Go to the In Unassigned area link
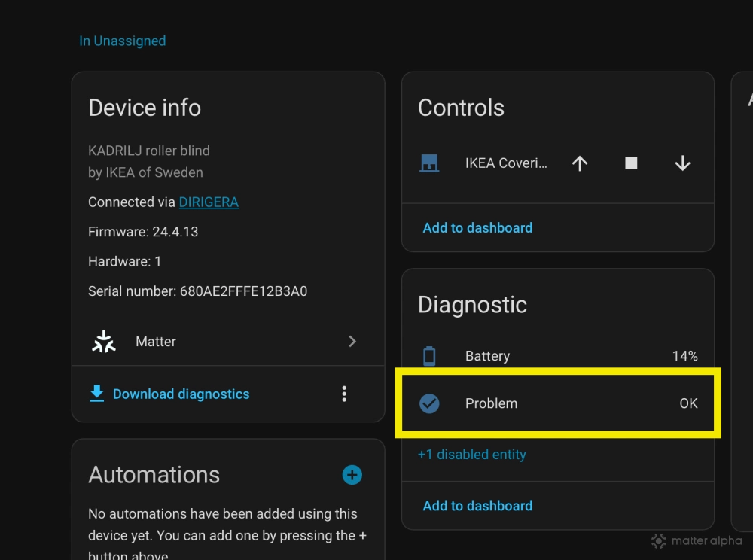The height and width of the screenshot is (560, 753). pos(123,41)
